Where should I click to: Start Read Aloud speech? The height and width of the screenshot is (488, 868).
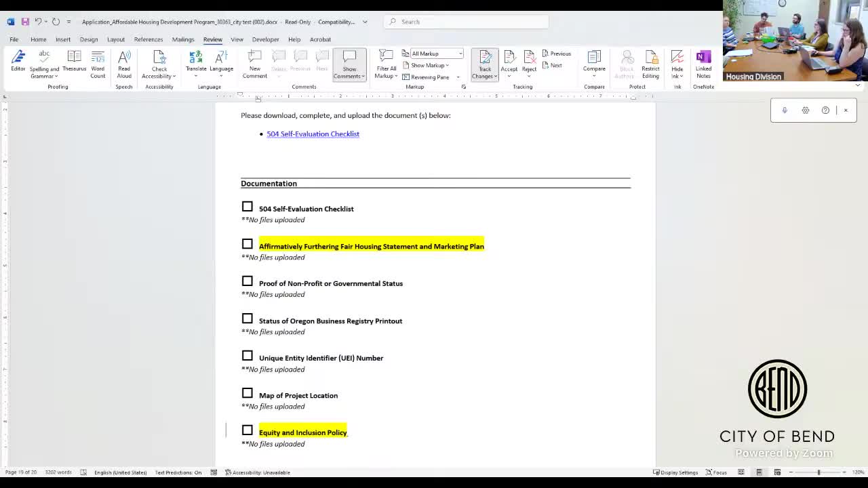[124, 64]
